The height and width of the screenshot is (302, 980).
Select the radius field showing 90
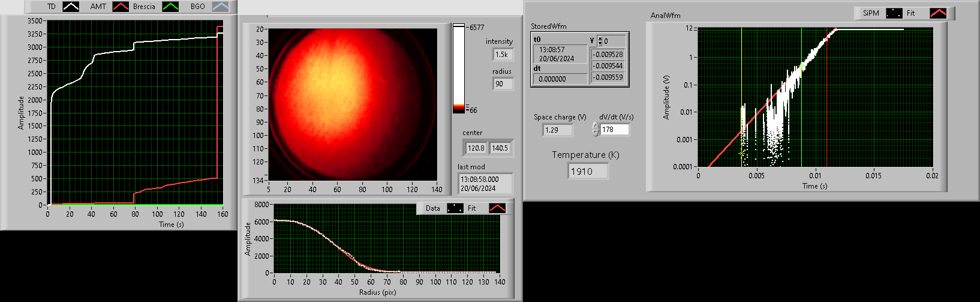[503, 84]
